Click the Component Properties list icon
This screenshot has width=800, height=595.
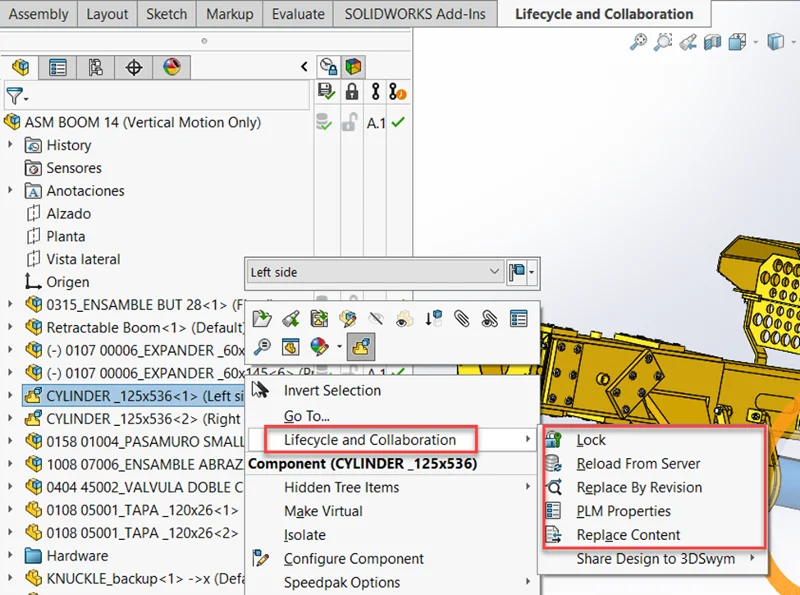(518, 319)
